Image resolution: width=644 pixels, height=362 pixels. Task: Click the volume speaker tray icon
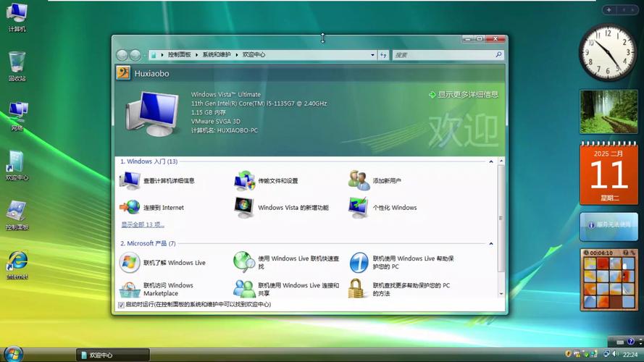click(615, 354)
